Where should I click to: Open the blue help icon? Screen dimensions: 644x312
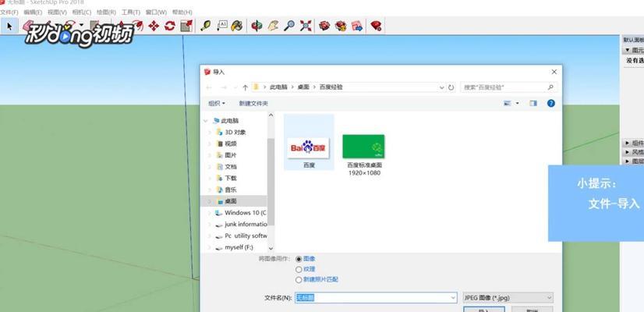click(x=551, y=103)
